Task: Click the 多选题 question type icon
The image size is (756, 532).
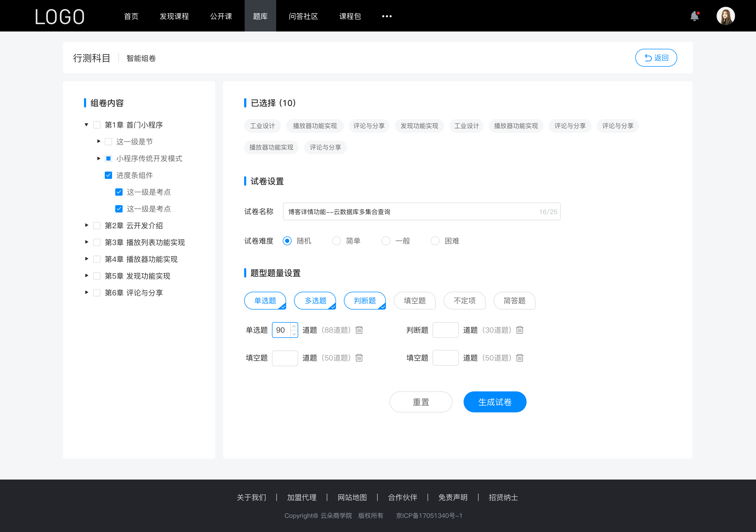Action: point(315,300)
